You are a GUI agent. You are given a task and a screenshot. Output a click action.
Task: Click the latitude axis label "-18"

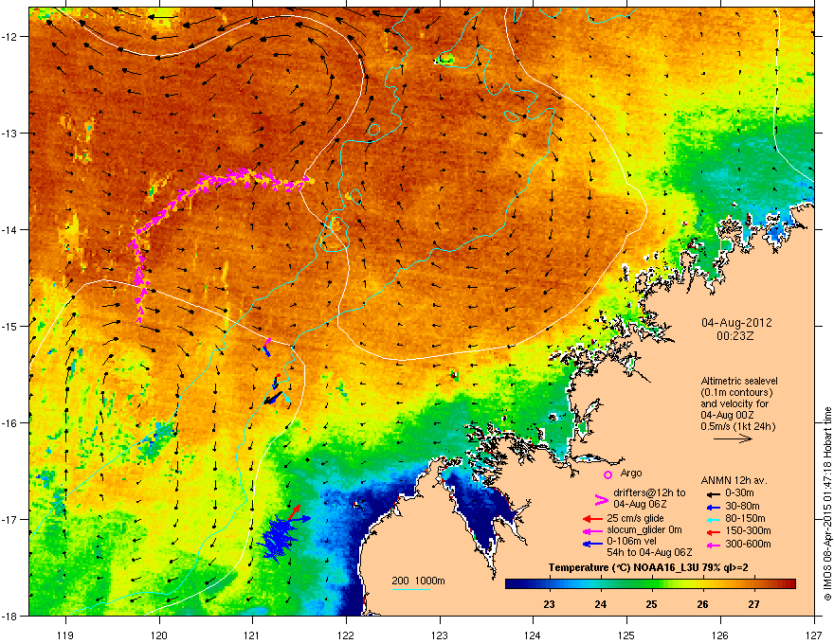[x=10, y=616]
